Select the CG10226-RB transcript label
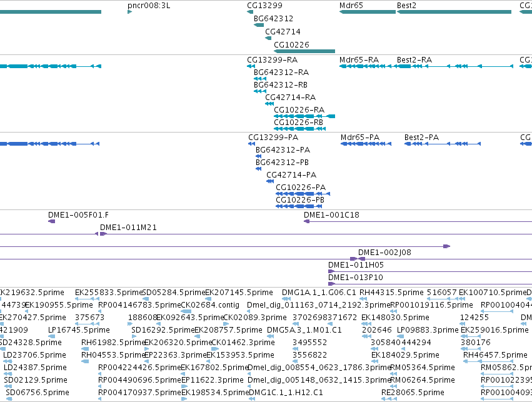Screen dimensions: 532x402 (299, 123)
